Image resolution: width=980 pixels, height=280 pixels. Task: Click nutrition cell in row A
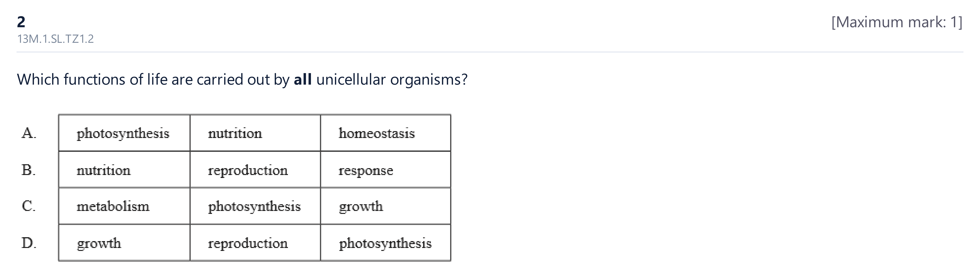click(255, 133)
